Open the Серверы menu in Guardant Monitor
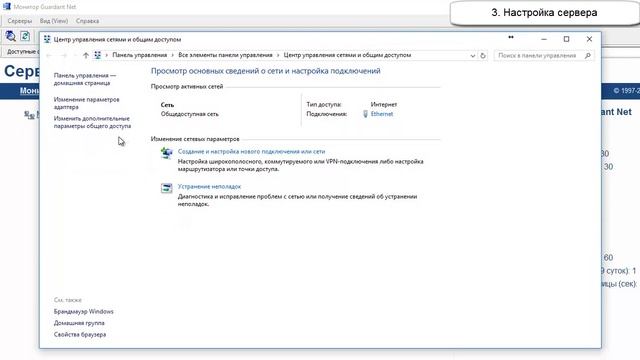640x360 pixels. 20,21
